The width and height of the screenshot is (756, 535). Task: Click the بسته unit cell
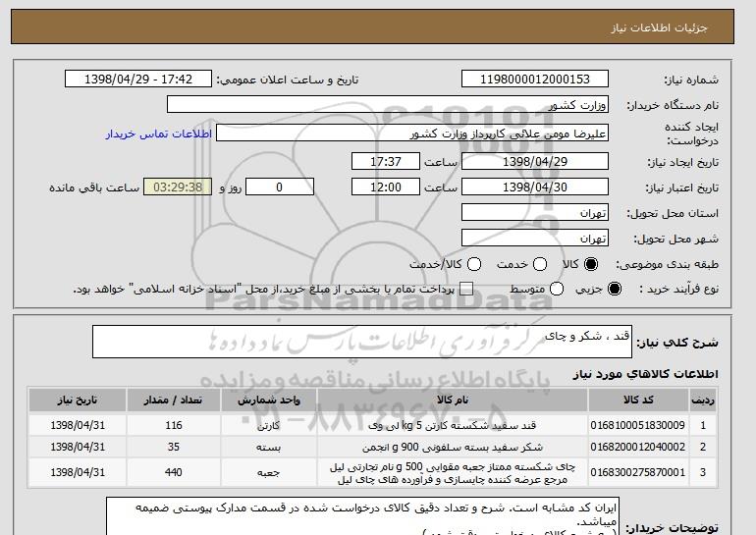click(x=269, y=448)
